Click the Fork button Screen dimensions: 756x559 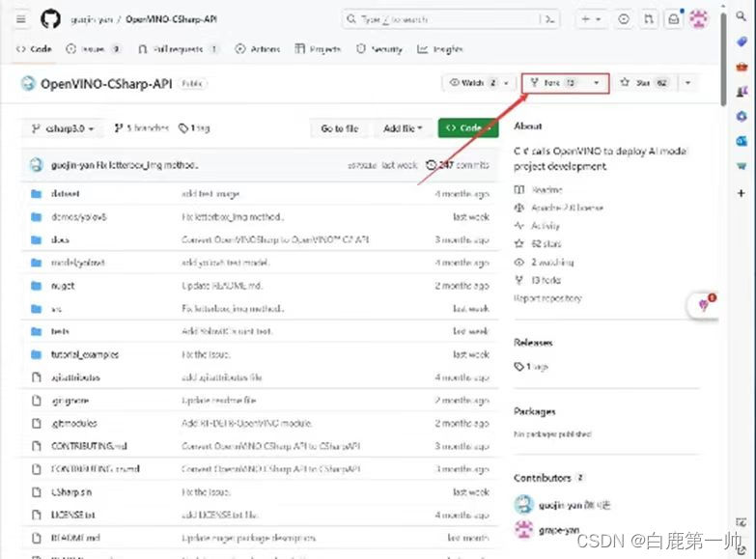(x=554, y=83)
